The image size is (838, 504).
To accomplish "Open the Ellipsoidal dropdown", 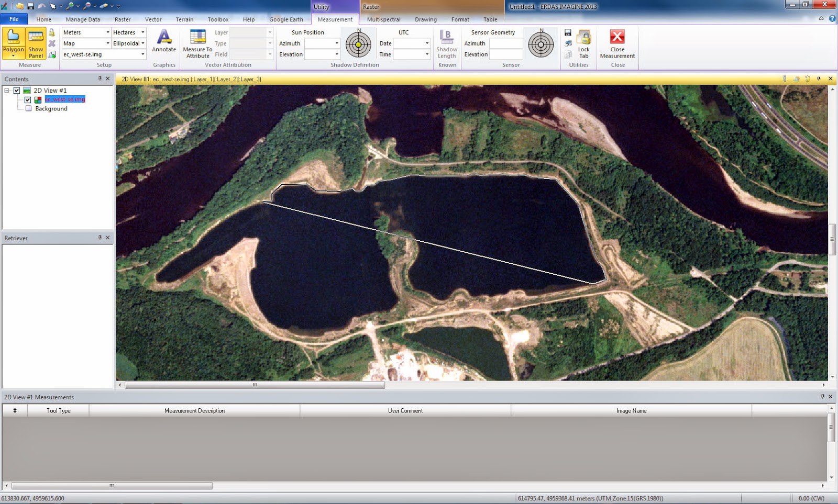I will point(142,43).
